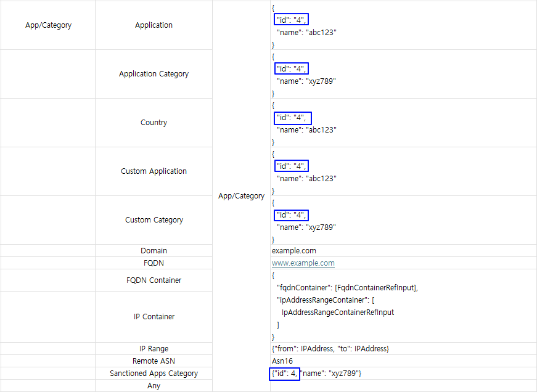The height and width of the screenshot is (392, 537).
Task: Click the IP Range cell
Action: click(154, 348)
